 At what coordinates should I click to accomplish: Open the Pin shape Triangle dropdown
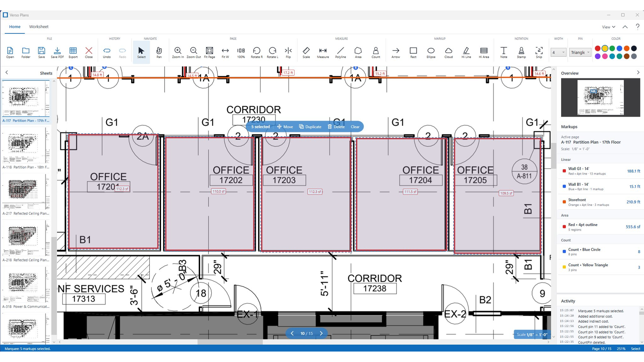tap(580, 52)
